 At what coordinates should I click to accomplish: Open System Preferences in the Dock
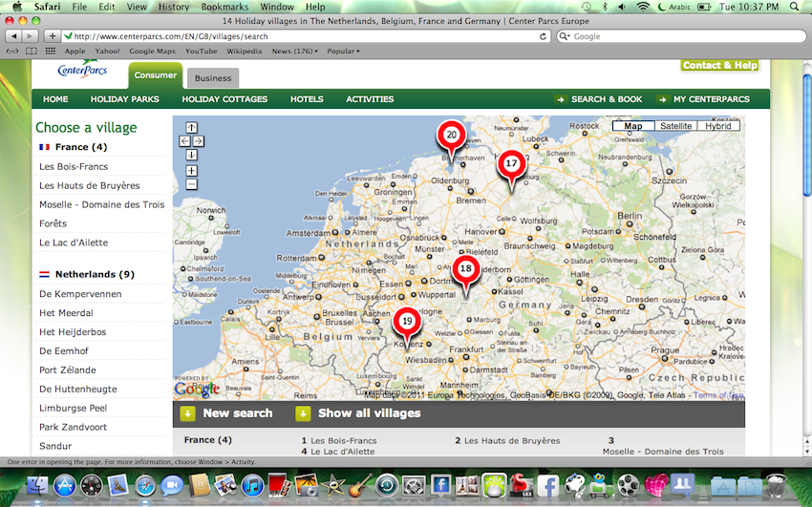(414, 486)
